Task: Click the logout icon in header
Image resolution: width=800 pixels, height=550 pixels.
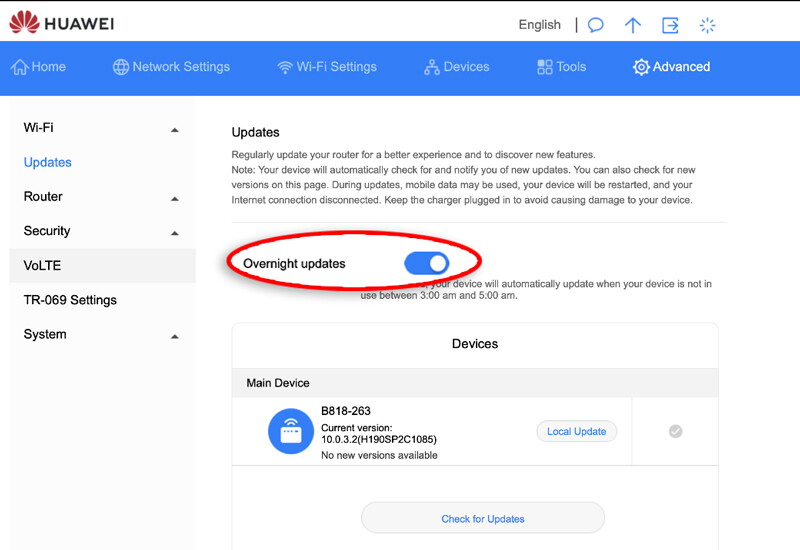Action: [670, 25]
